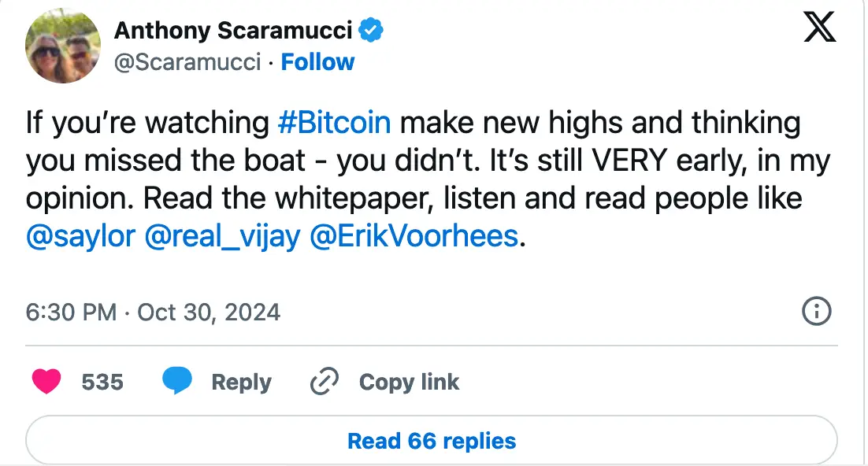Image resolution: width=868 pixels, height=466 pixels.
Task: Open the tweet info icon
Action: [x=817, y=313]
